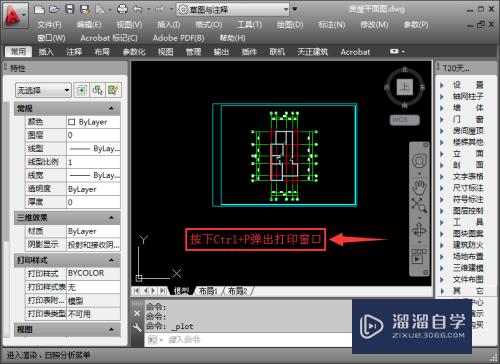Collapse the 视图 section in properties
Image resolution: width=500 pixels, height=364 pixels.
(112, 330)
